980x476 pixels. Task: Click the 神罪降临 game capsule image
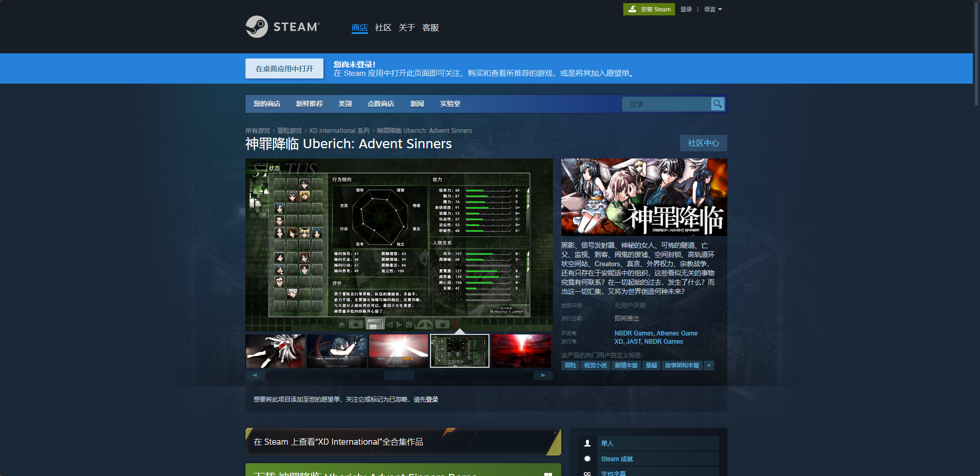(x=644, y=197)
